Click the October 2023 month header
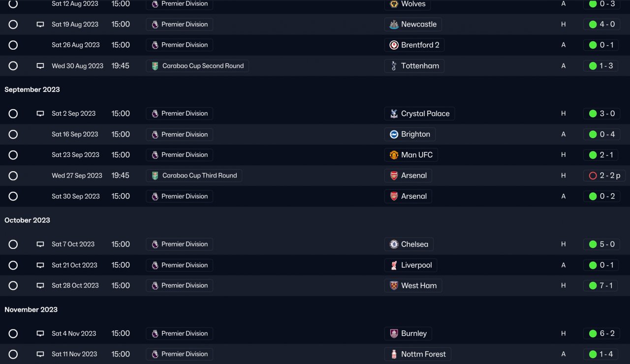Viewport: 630px width, 364px height. [28, 220]
